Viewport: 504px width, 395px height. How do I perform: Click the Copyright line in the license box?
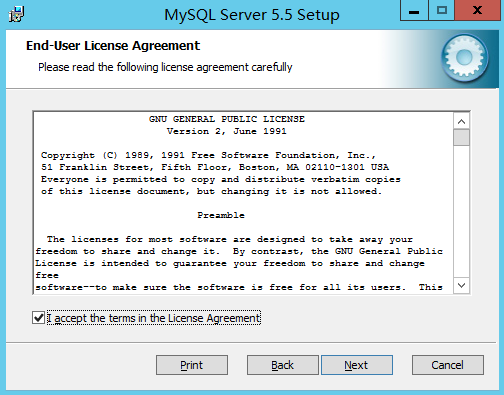208,155
